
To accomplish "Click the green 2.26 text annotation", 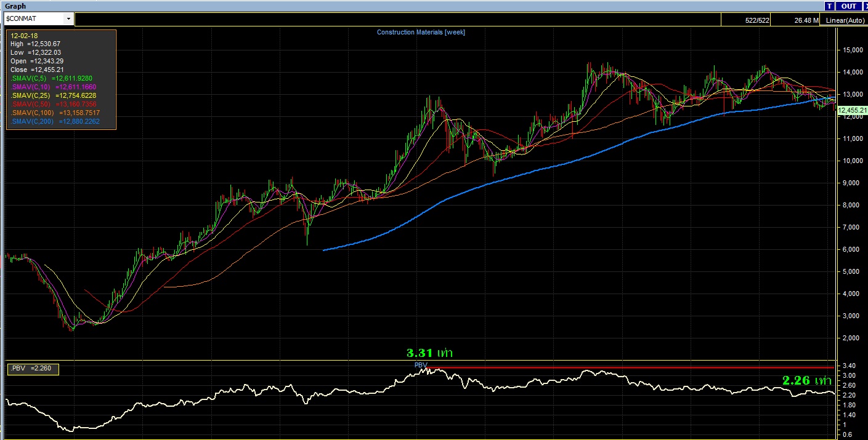I will [x=807, y=381].
